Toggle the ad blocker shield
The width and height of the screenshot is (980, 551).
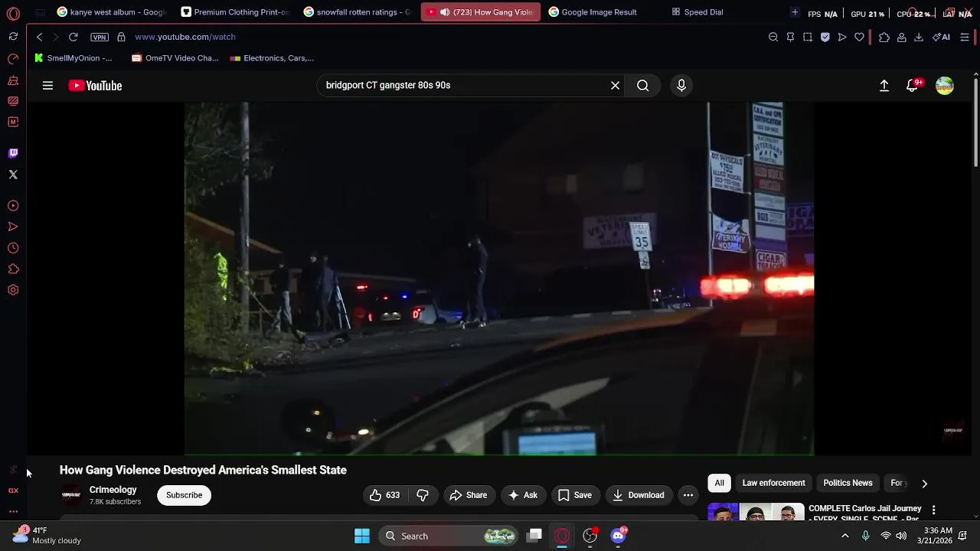(825, 37)
